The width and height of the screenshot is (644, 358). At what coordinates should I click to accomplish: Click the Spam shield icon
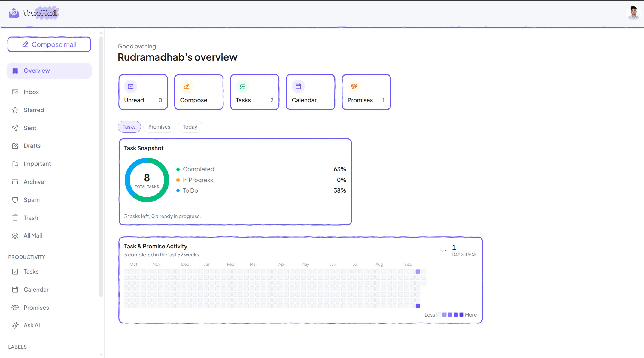click(15, 200)
